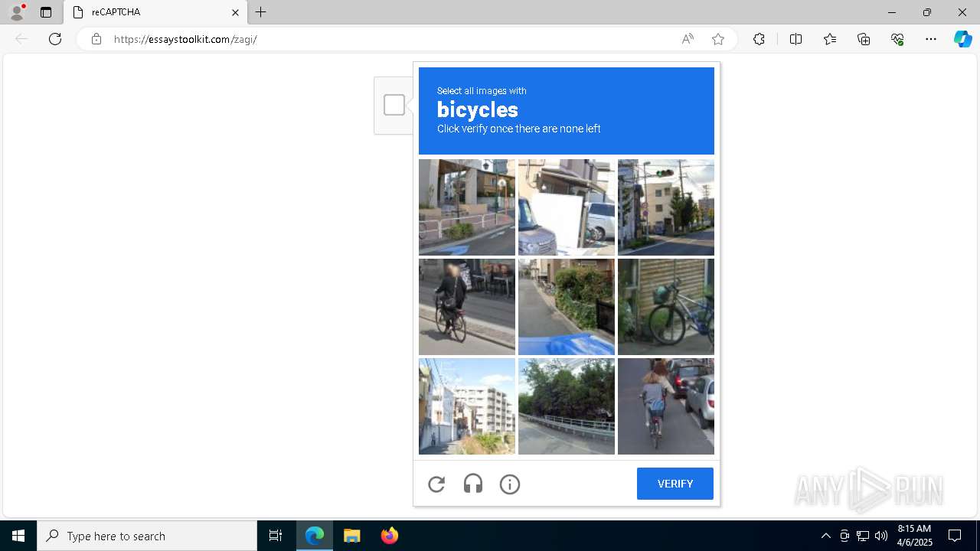The width and height of the screenshot is (980, 551).
Task: Open the Extensions puzzle icon
Action: point(759,39)
